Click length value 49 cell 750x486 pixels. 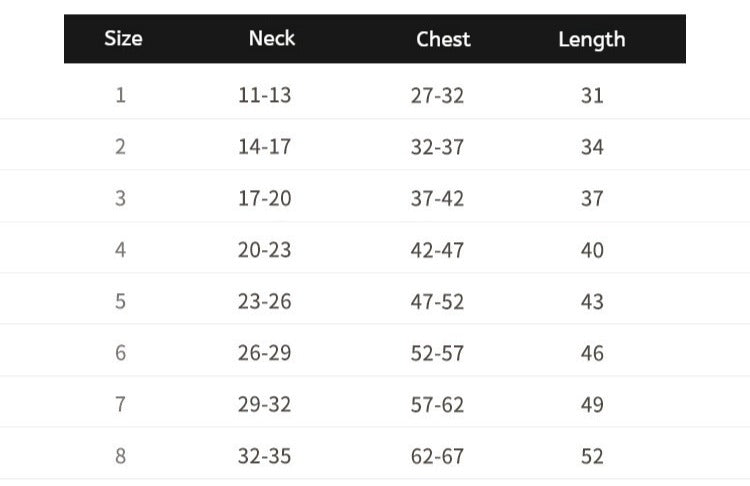pyautogui.click(x=592, y=404)
